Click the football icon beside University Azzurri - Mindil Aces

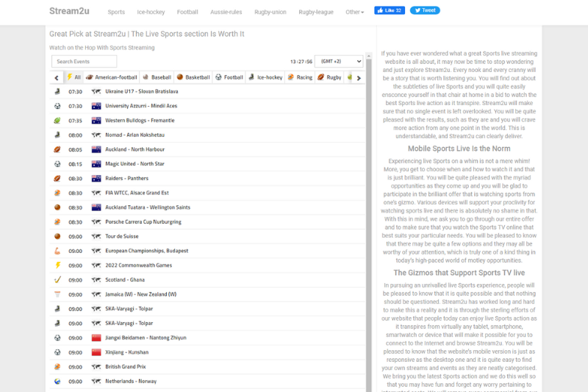point(57,106)
